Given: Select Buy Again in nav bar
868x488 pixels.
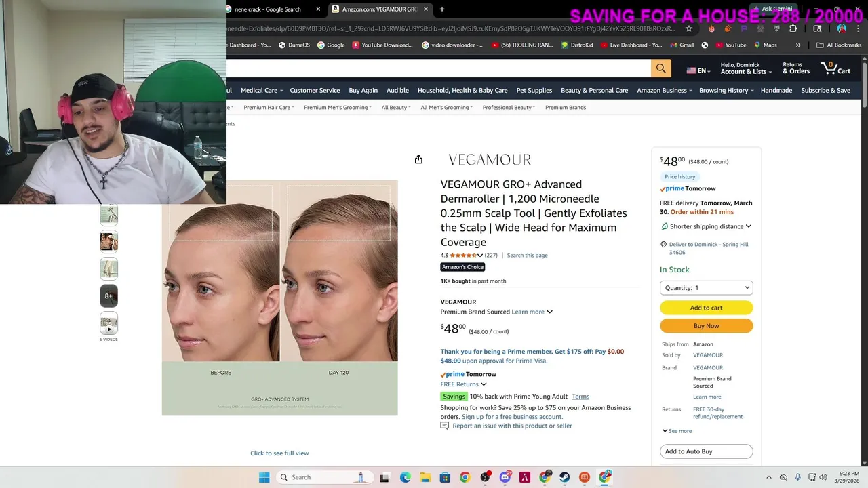Looking at the screenshot, I should (363, 90).
